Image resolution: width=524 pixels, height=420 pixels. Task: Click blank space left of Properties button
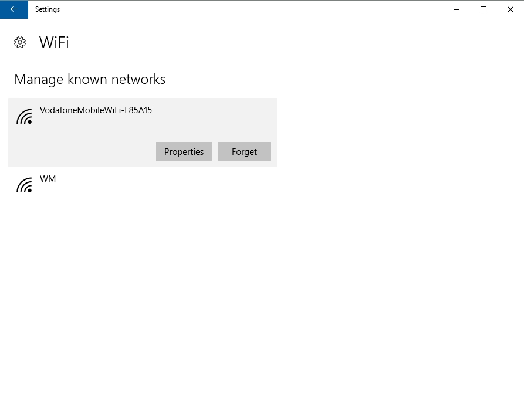click(x=88, y=151)
